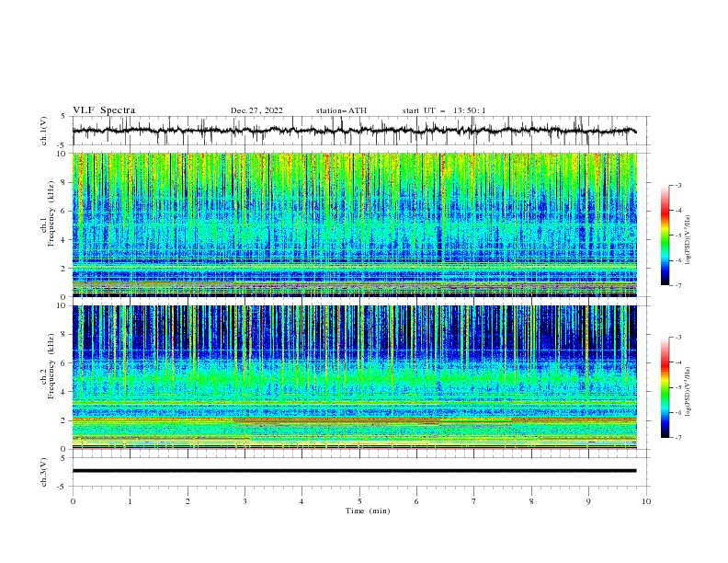
Task: Click time axis tick label "1"
Action: tap(130, 501)
